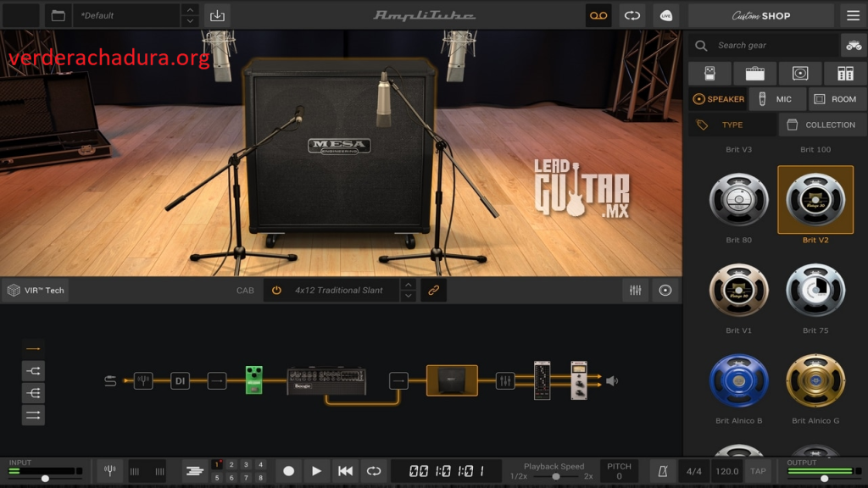Screen dimensions: 868x488
Task: Open the preset browser folder icon
Action: pos(58,15)
